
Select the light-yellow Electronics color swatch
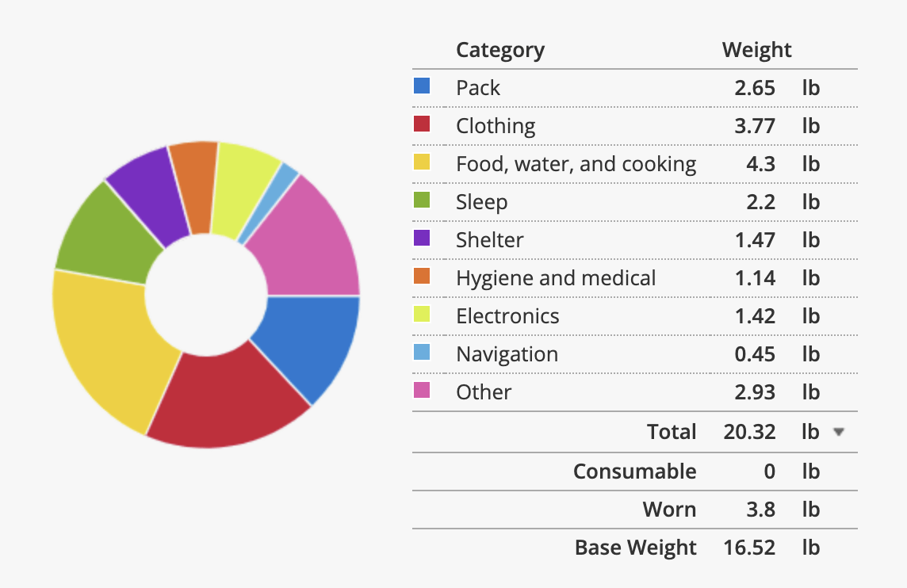coord(422,314)
